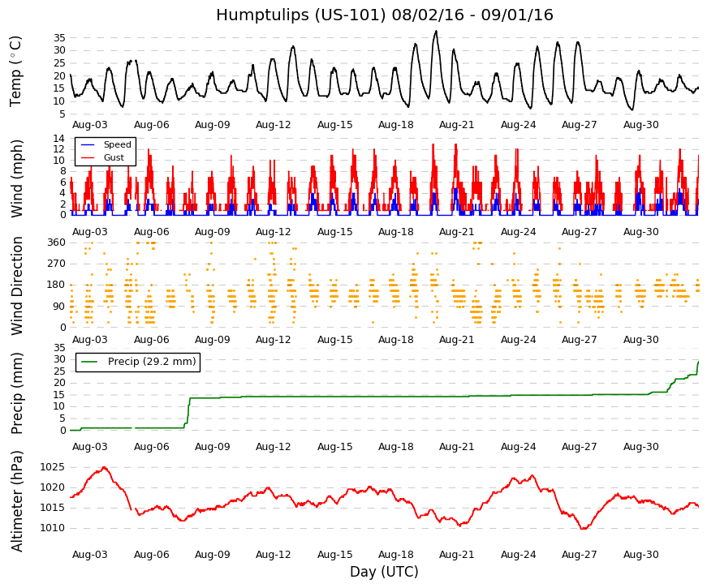Click the Day (UTC) axis label

pyautogui.click(x=384, y=572)
